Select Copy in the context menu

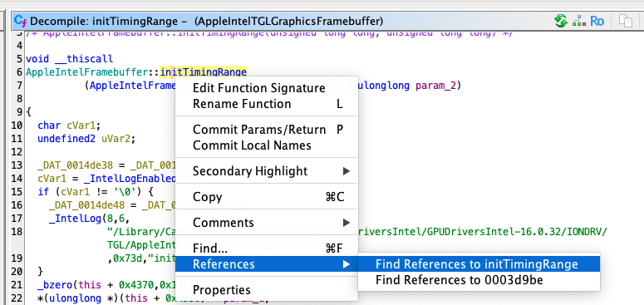click(x=267, y=197)
